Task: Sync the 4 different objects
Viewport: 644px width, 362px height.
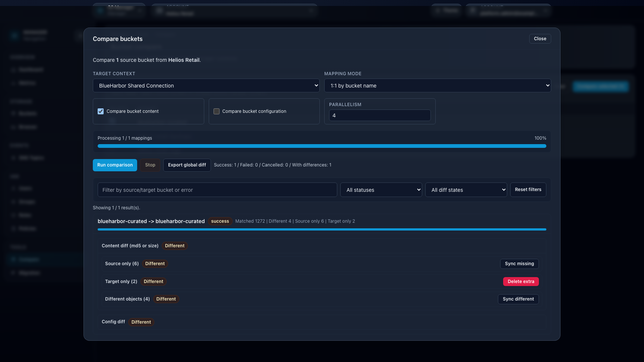Action: click(518, 299)
